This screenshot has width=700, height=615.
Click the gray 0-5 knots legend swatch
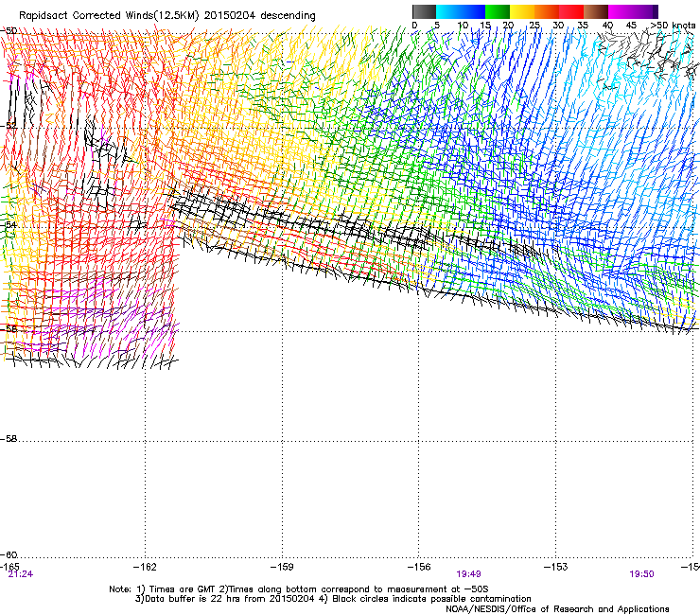coord(424,11)
